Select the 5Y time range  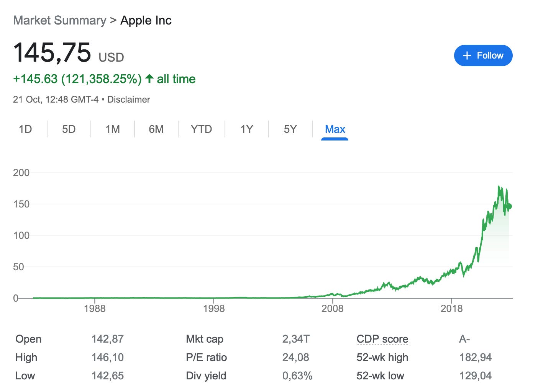tap(290, 129)
